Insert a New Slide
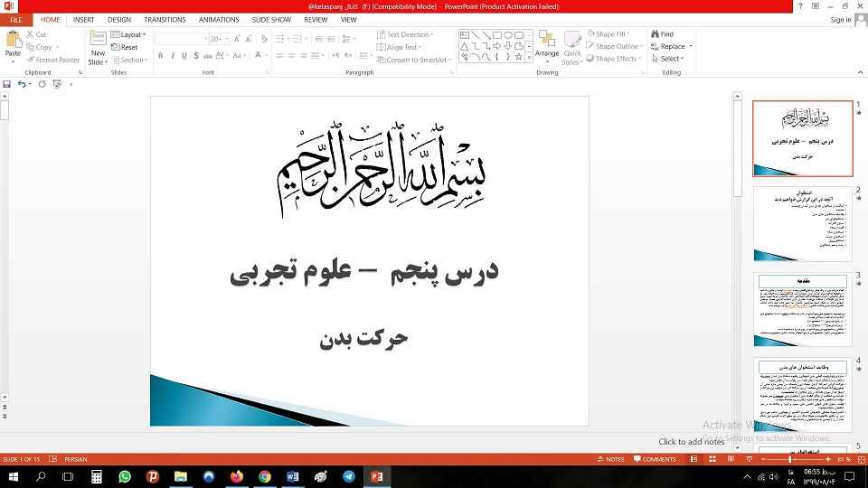The width and height of the screenshot is (868, 488). pyautogui.click(x=97, y=43)
